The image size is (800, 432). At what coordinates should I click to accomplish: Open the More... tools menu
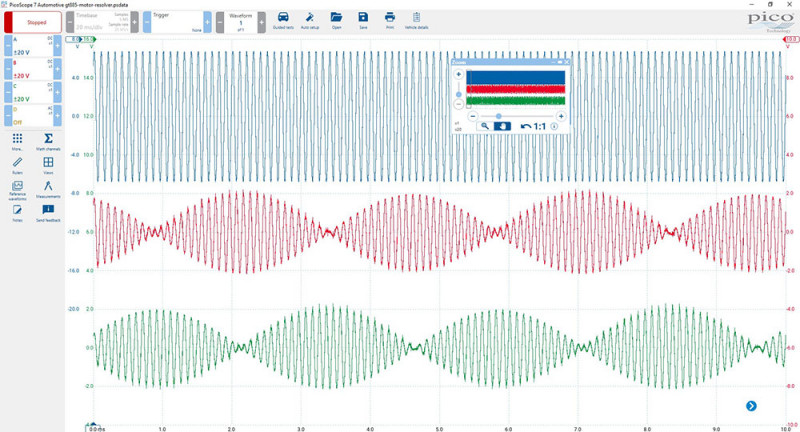[17, 142]
